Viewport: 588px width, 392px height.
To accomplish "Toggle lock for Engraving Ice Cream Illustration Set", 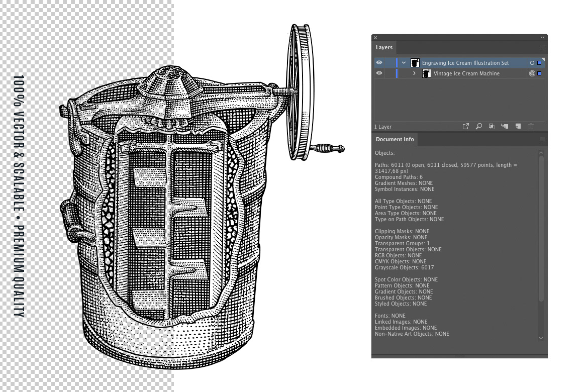I will coord(389,63).
